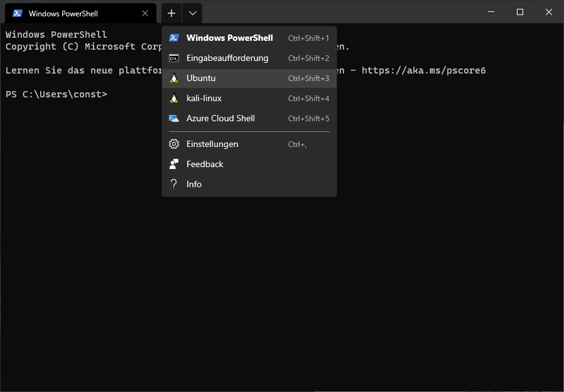Click the Ubuntu penguin icon
This screenshot has width=564, height=392.
point(174,78)
